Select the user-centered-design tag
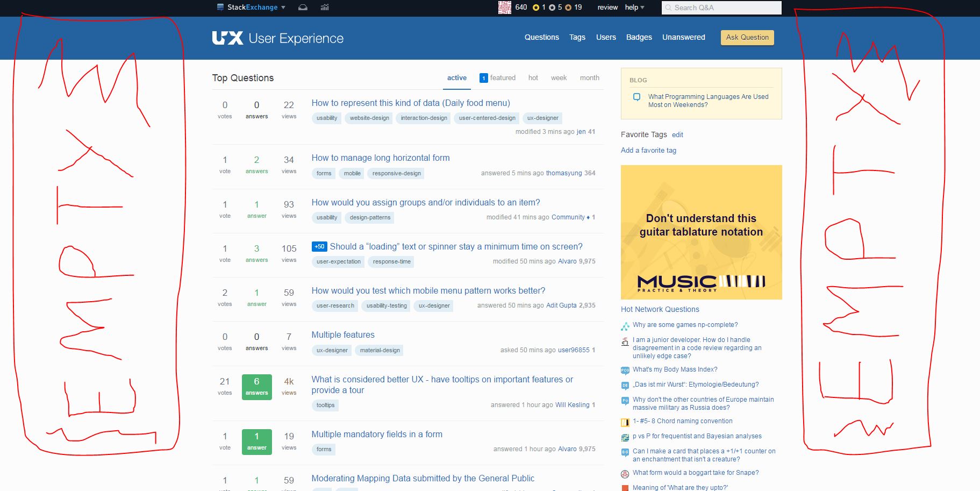 point(487,118)
